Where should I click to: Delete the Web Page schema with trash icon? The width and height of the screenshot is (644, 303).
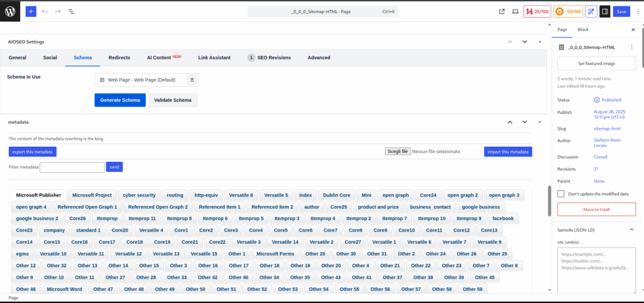click(x=192, y=80)
